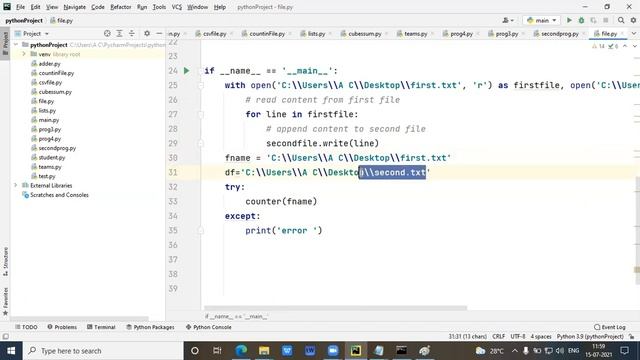Image resolution: width=640 pixels, height=360 pixels.
Task: Open the Event Log
Action: tap(610, 327)
